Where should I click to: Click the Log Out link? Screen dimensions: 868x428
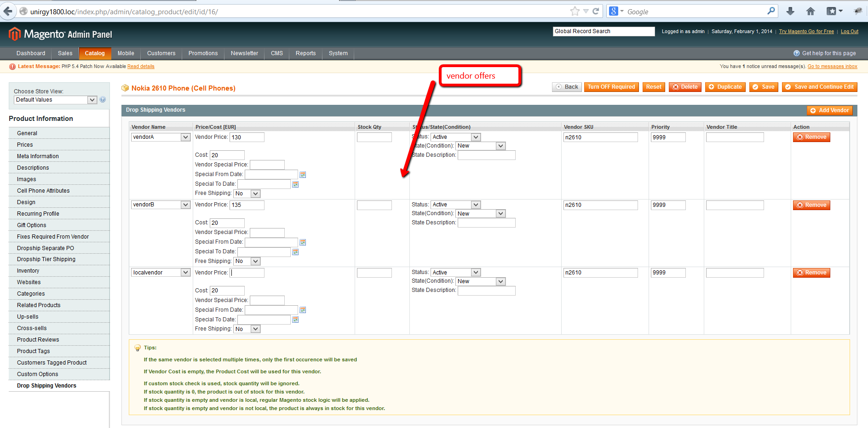click(x=850, y=31)
